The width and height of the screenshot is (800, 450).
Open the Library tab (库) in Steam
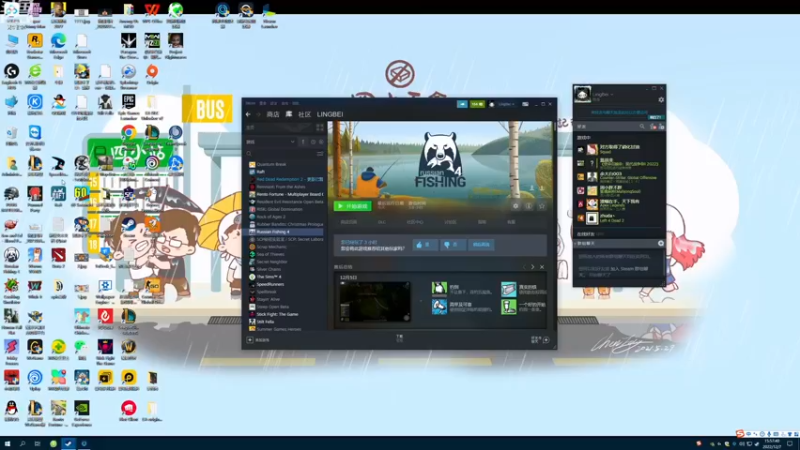click(289, 114)
